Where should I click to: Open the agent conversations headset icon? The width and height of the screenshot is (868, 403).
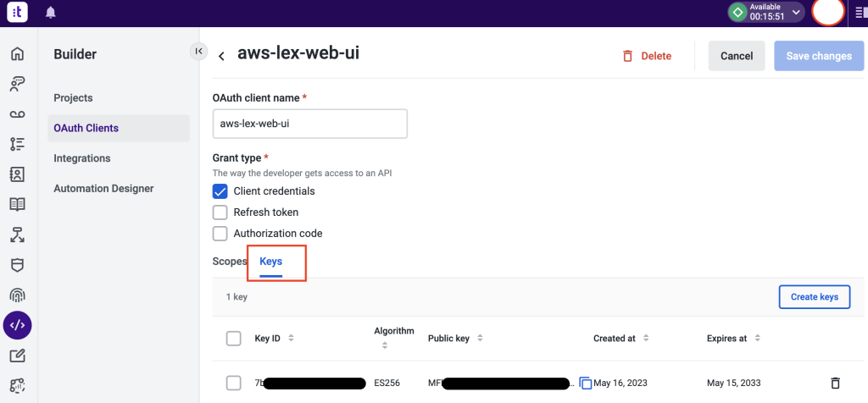18,84
